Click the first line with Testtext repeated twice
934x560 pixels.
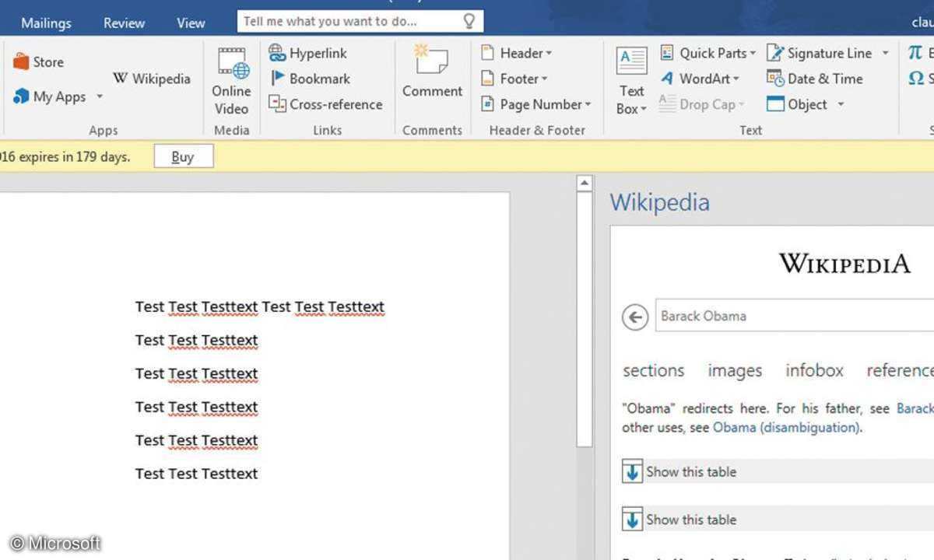(x=260, y=307)
